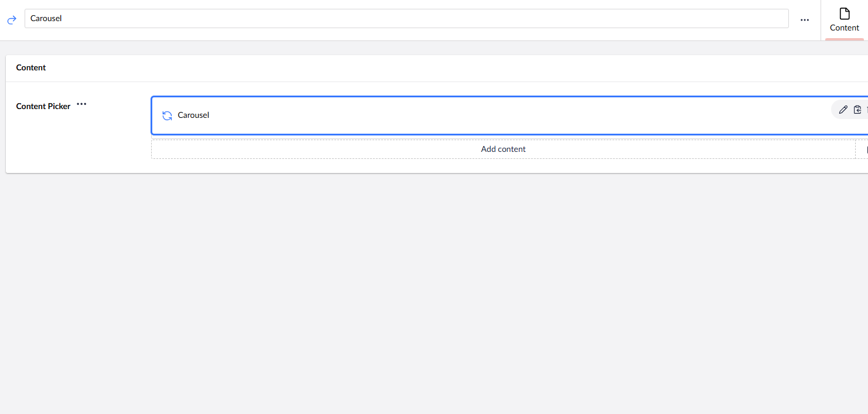Click the Carousel block's sync icon
868x414 pixels.
(167, 116)
